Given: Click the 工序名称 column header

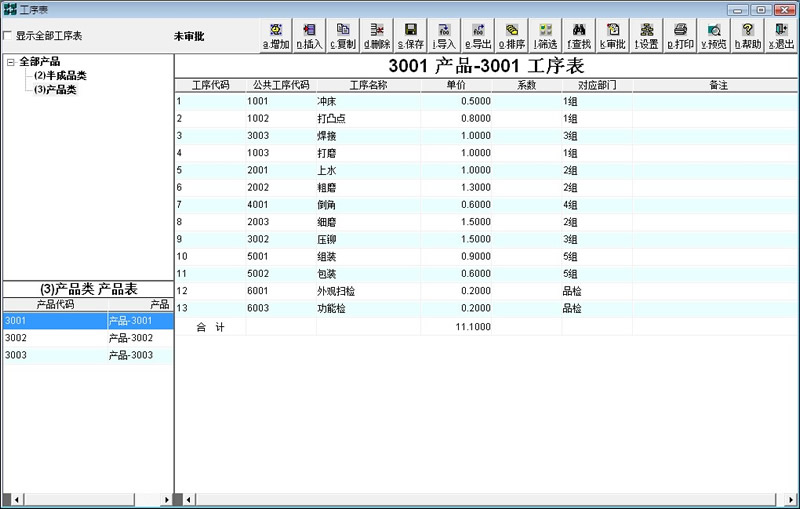Looking at the screenshot, I should 368,85.
